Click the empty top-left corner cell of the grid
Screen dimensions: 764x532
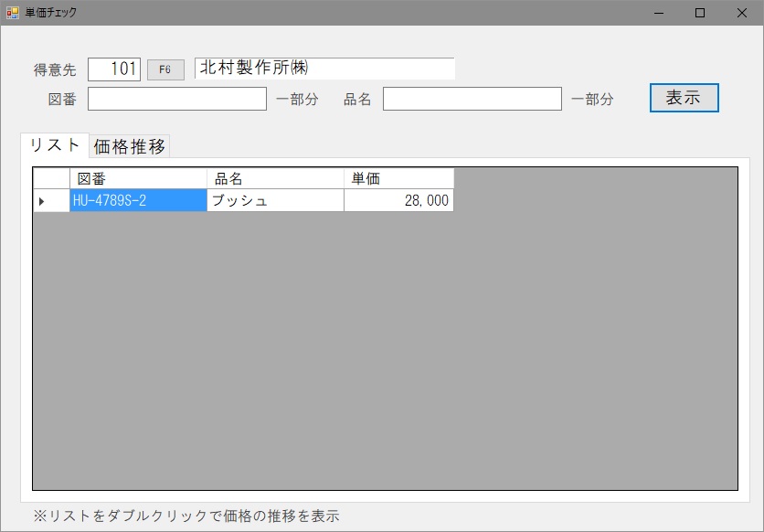pyautogui.click(x=49, y=177)
